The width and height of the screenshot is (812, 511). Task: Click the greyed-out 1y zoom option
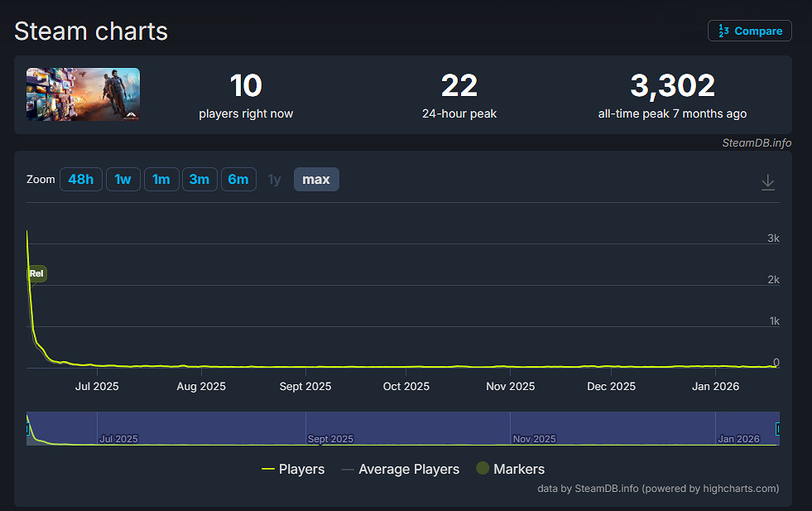(x=274, y=180)
